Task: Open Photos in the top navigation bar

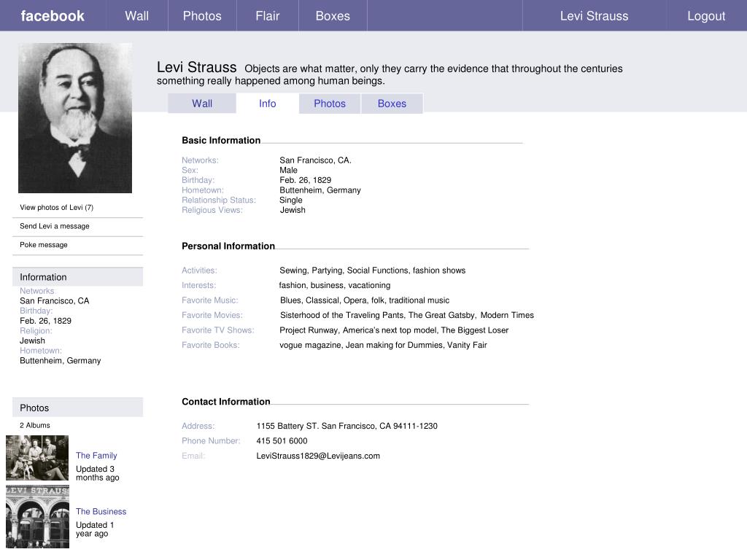Action: (202, 16)
